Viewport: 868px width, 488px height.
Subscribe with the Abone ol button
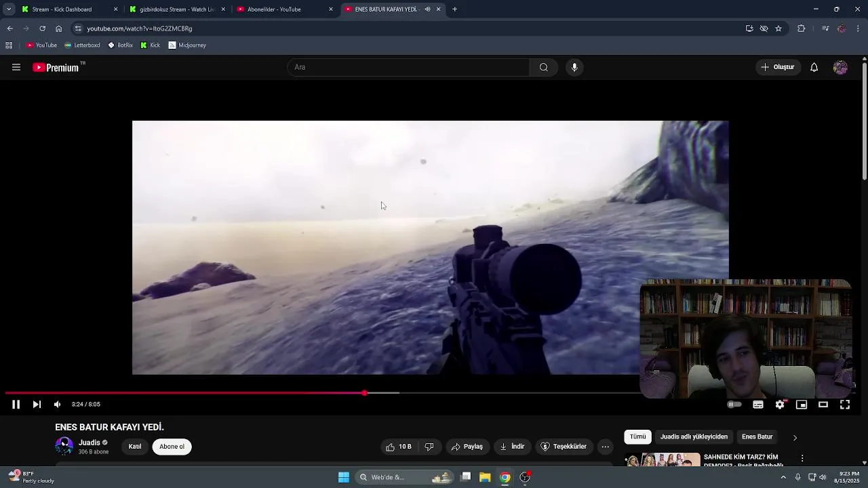(172, 447)
